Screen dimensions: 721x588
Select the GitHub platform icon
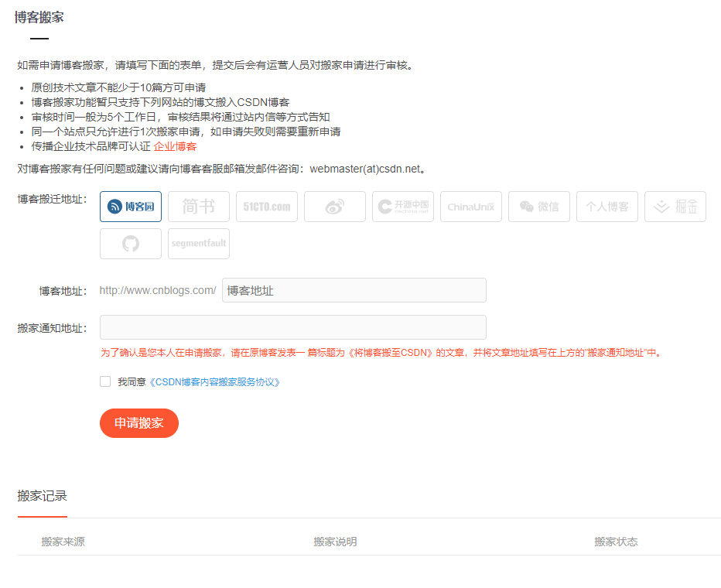click(x=130, y=243)
